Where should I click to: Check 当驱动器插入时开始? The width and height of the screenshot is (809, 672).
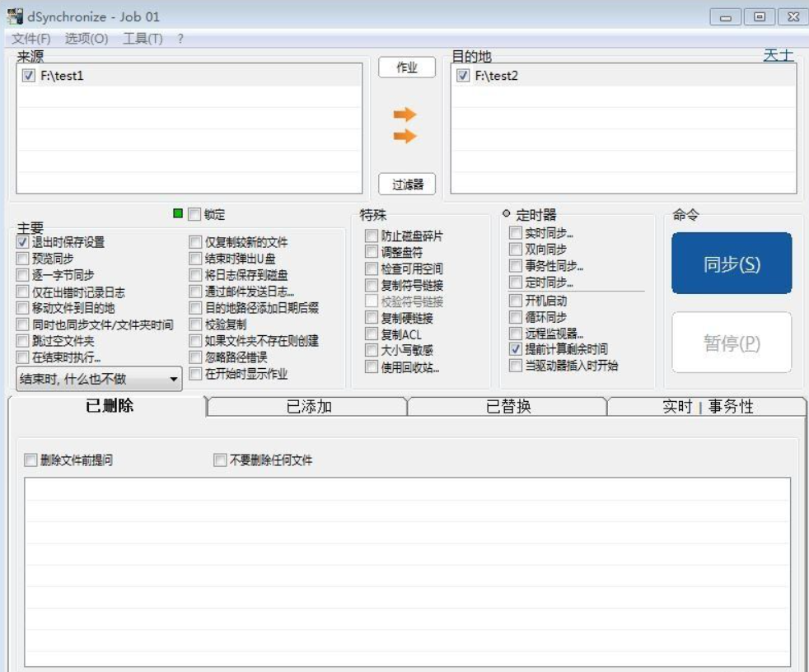click(x=516, y=366)
